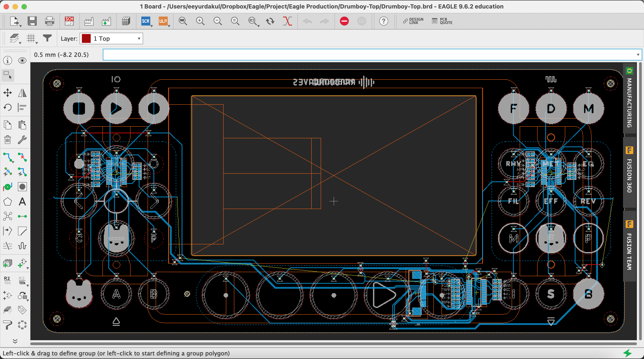Toggle the lightning status indicator bottom right
644x359 pixels.
(x=627, y=353)
